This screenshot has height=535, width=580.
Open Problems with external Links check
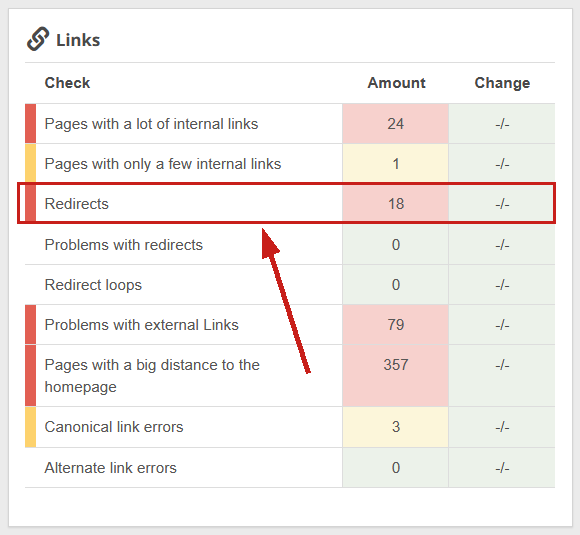point(141,325)
